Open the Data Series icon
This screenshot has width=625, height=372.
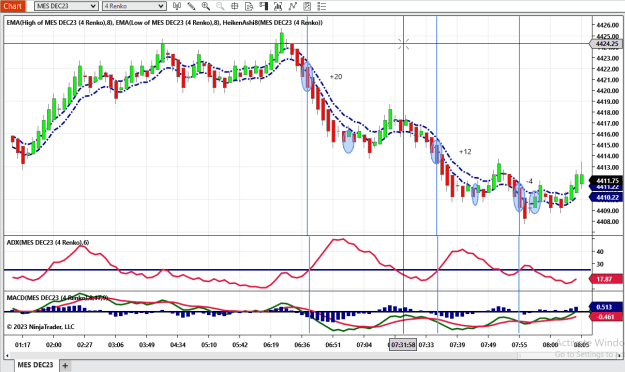click(x=278, y=6)
